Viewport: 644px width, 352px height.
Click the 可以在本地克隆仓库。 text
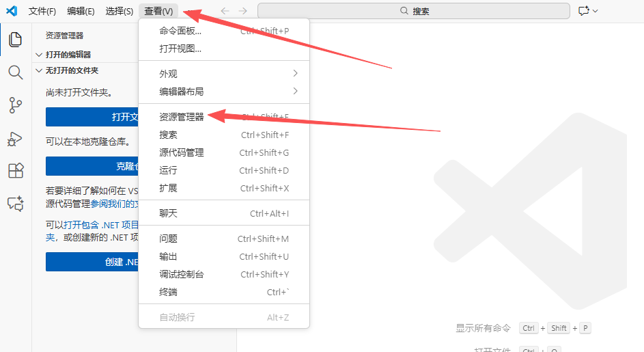[88, 141]
